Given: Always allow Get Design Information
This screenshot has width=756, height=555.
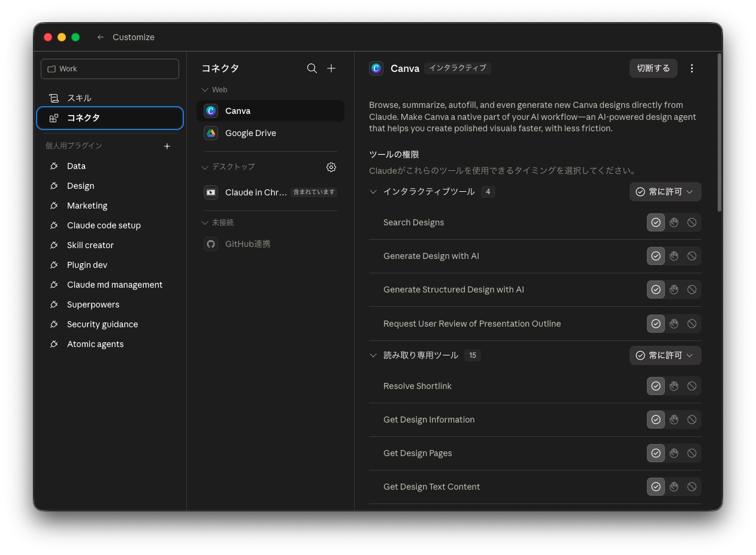Looking at the screenshot, I should point(656,420).
